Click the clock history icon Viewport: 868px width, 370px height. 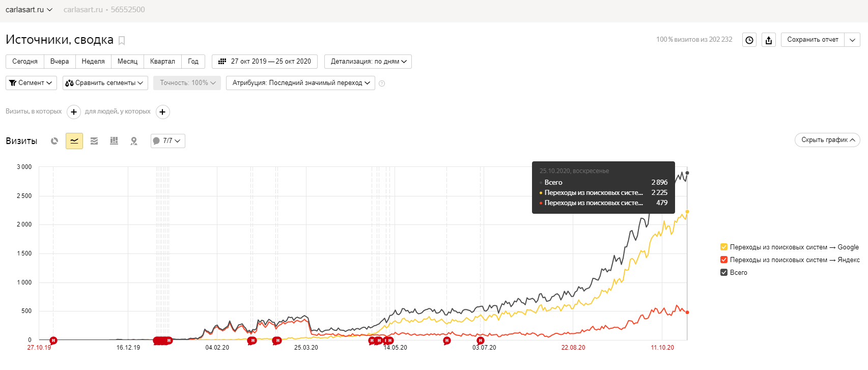[x=749, y=40]
